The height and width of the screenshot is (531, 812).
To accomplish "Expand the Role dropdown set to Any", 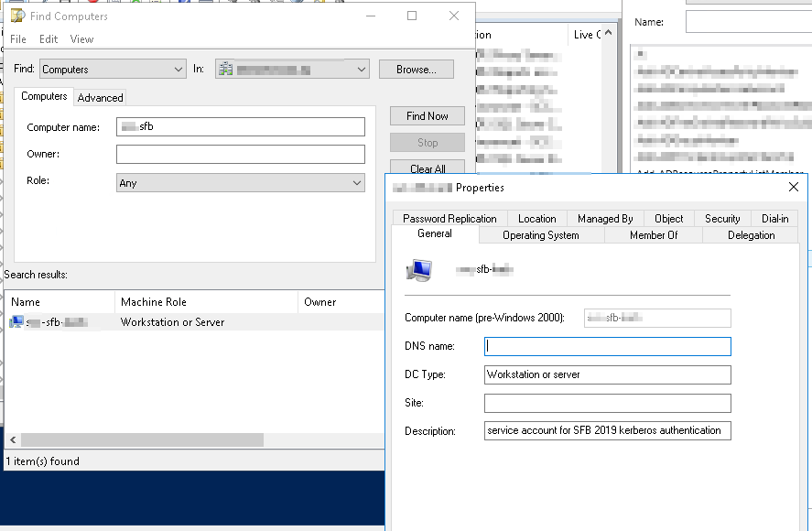I will 240,183.
